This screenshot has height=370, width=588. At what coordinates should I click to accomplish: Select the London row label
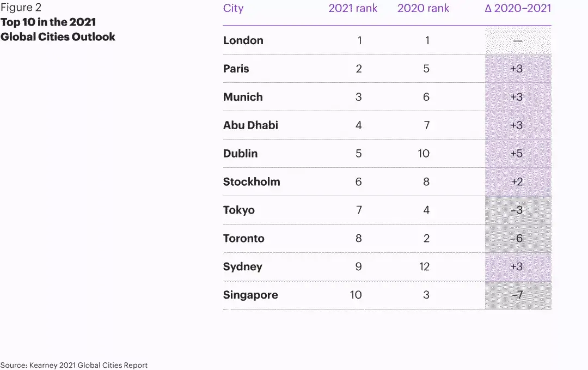coord(243,40)
